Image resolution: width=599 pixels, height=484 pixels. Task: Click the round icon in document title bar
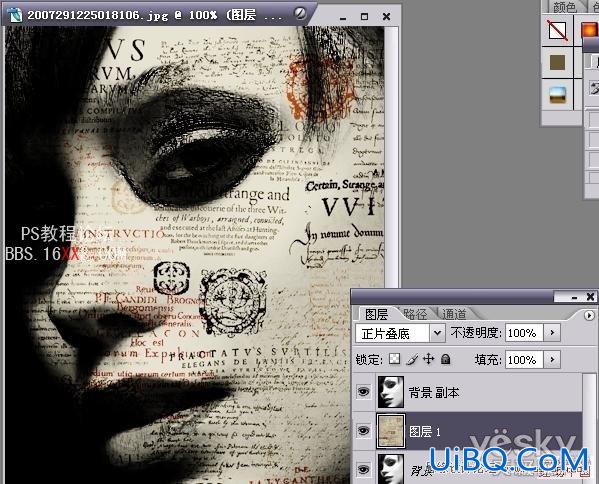(x=300, y=14)
